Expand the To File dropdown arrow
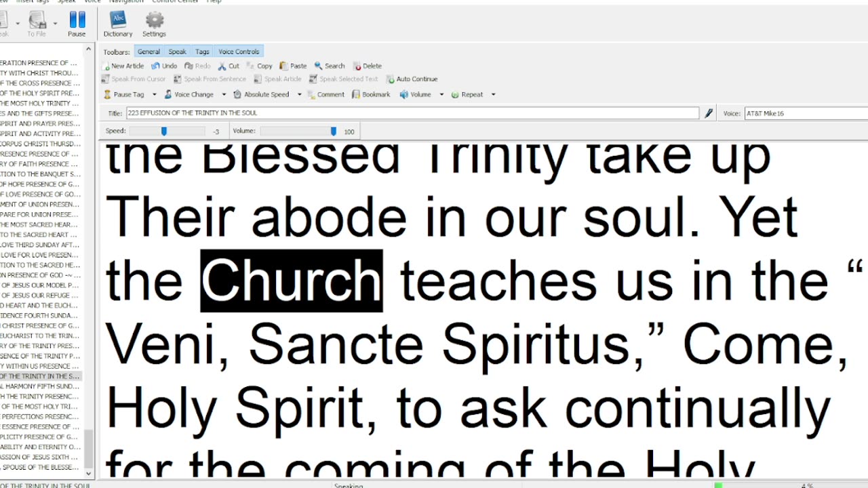The image size is (868, 488). point(55,24)
